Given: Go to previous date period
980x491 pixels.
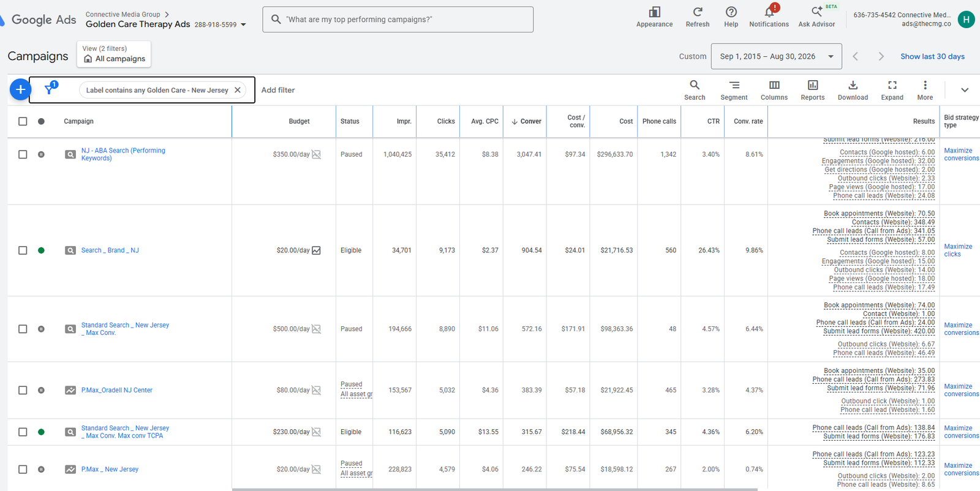Looking at the screenshot, I should pyautogui.click(x=856, y=56).
